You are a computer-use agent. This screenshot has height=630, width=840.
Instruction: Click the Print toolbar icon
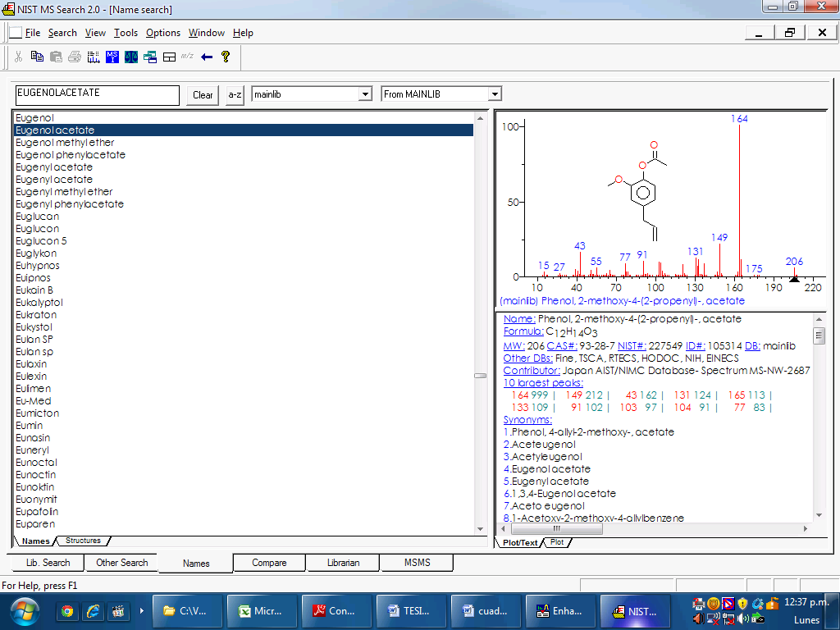pos(75,57)
